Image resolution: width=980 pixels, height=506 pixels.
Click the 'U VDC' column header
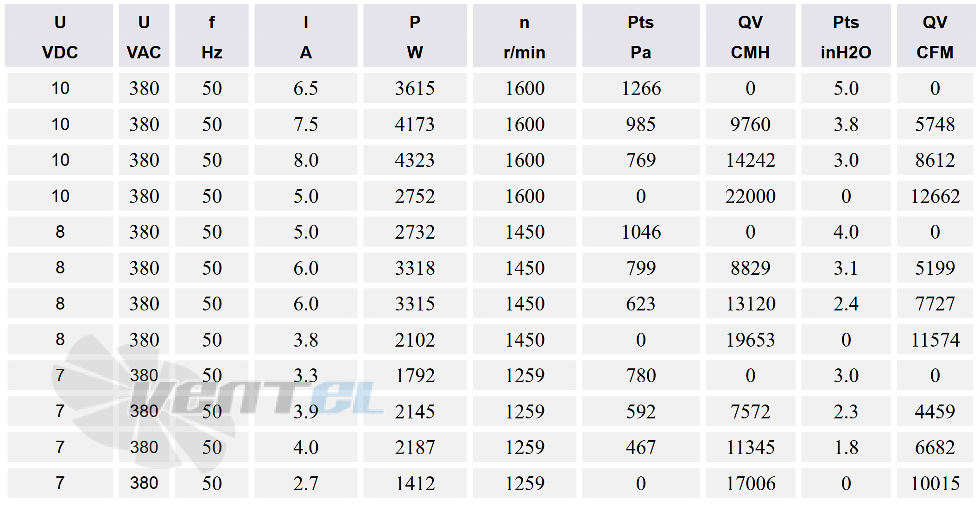click(60, 36)
